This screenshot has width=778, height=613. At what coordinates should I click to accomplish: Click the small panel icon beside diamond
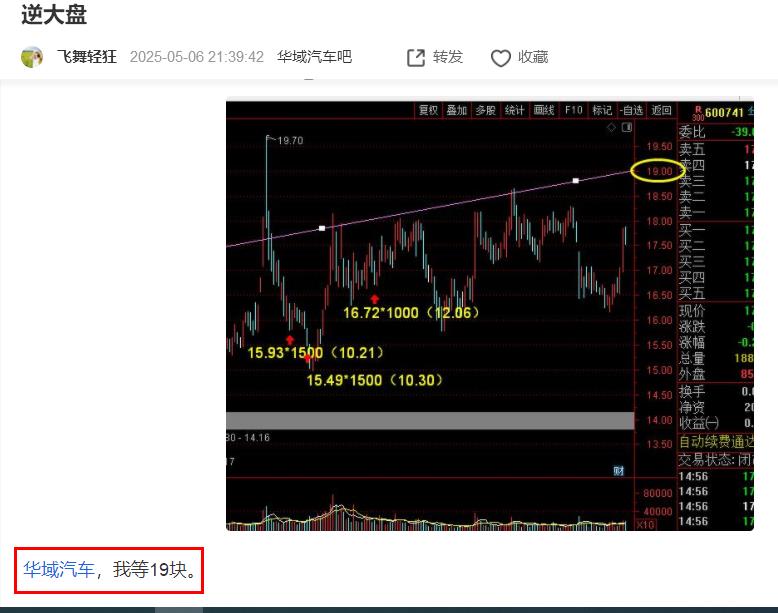627,128
